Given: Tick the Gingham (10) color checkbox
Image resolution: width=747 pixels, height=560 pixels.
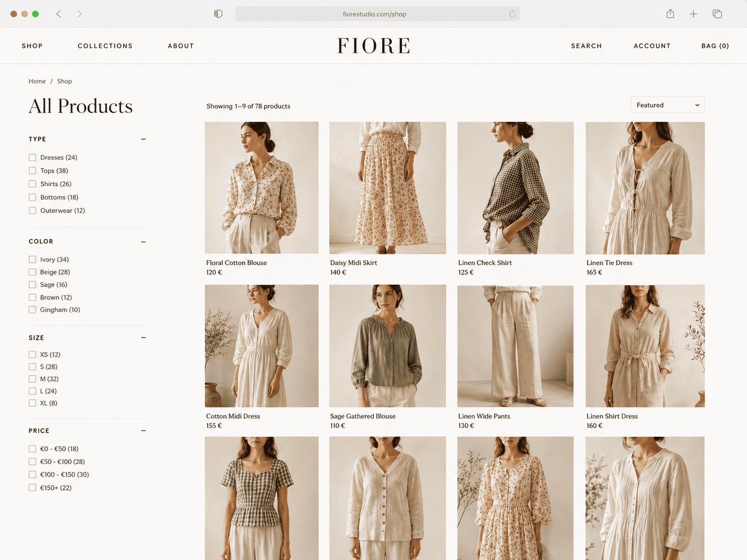Looking at the screenshot, I should click(x=33, y=310).
